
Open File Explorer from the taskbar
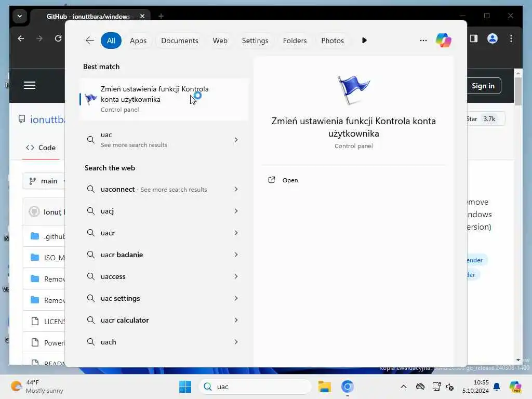pyautogui.click(x=324, y=387)
